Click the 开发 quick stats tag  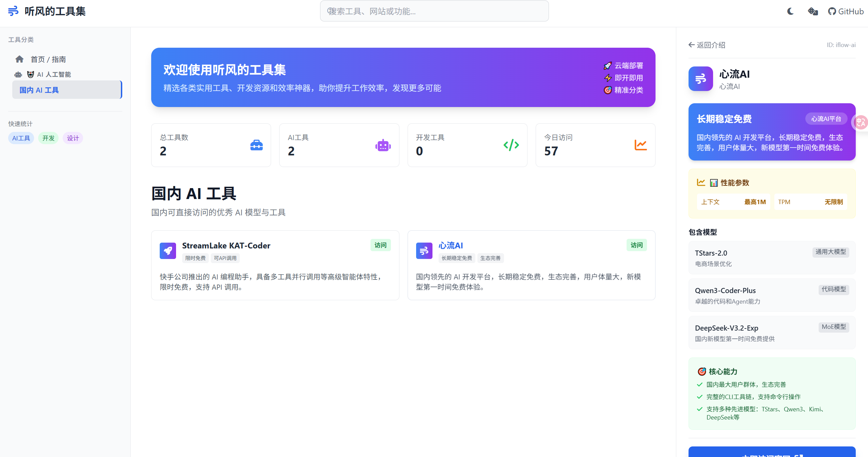(48, 138)
